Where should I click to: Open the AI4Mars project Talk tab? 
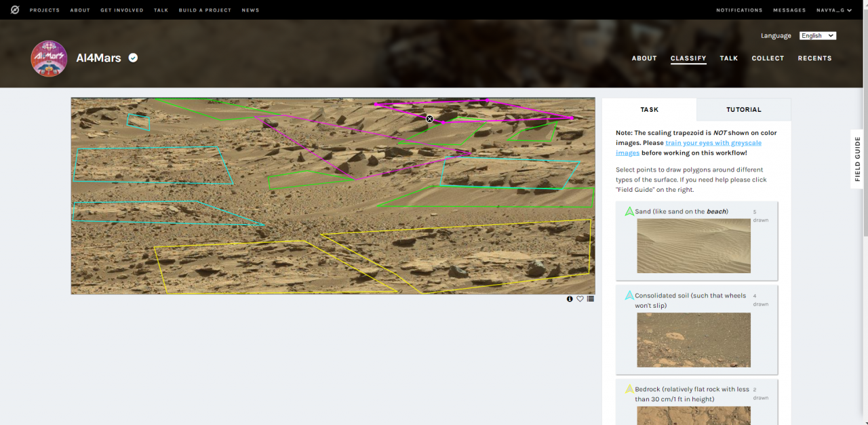[729, 58]
